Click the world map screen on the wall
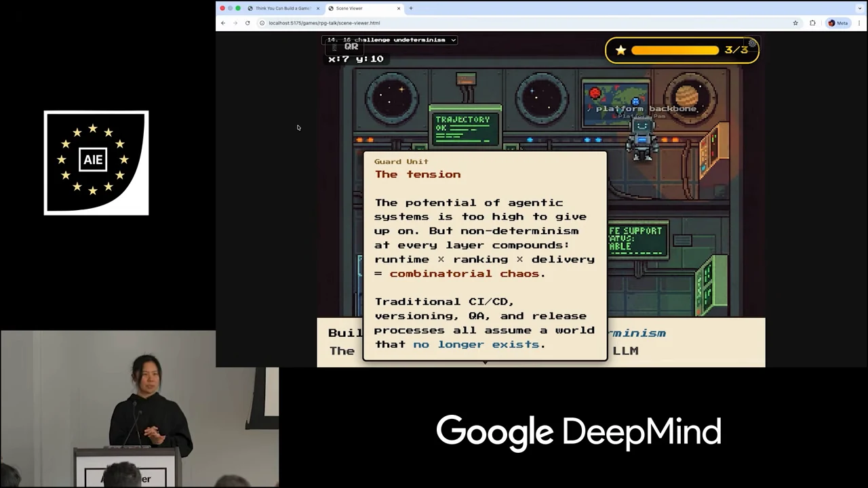The width and height of the screenshot is (868, 488). click(615, 103)
